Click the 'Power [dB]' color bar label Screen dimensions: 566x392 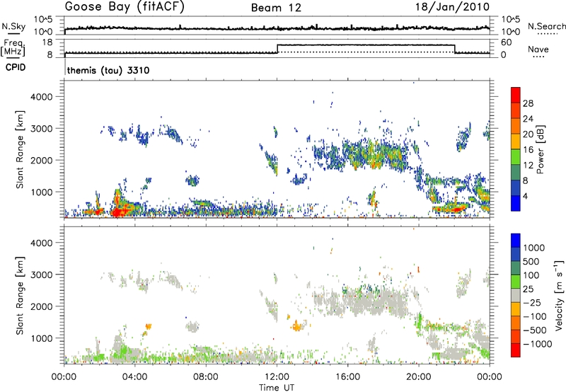click(540, 149)
